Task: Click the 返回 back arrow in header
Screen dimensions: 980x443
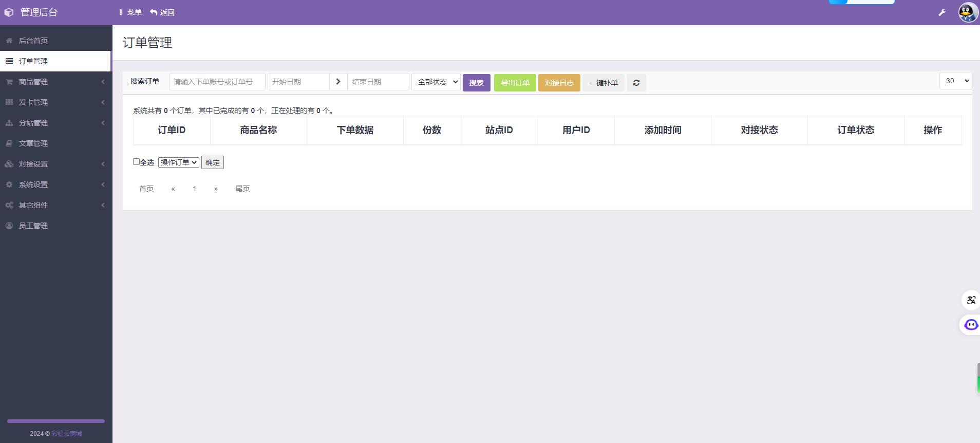Action: (162, 12)
